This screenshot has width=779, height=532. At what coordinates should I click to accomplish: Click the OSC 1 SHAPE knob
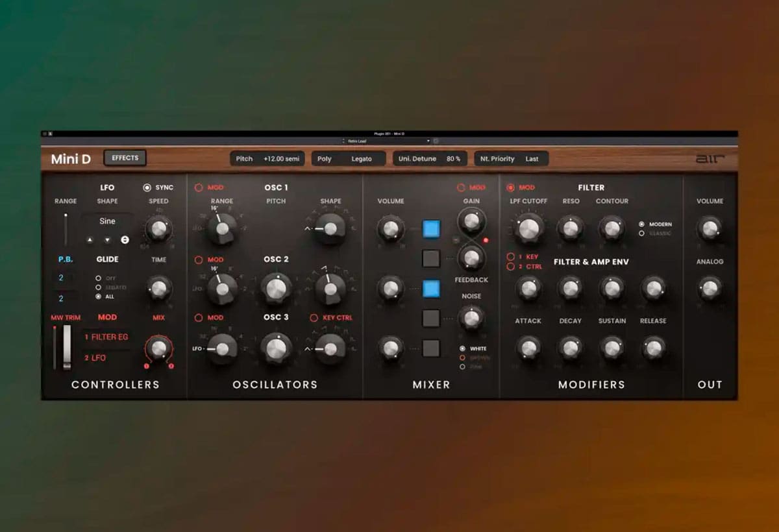[330, 228]
